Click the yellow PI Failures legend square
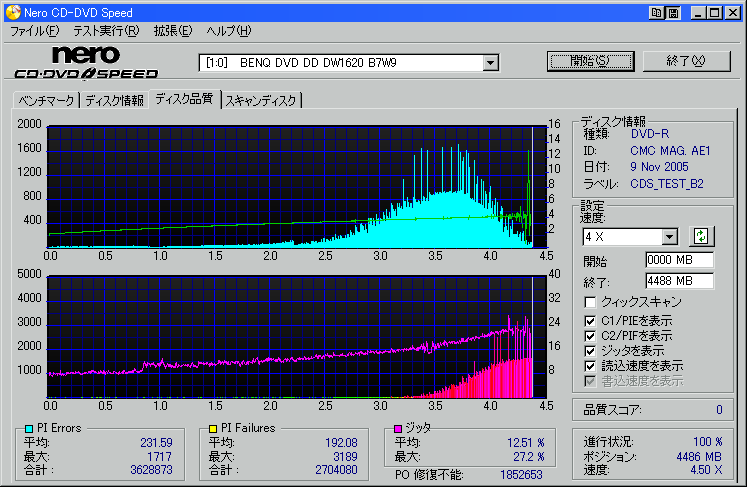747x487 pixels. pyautogui.click(x=213, y=429)
